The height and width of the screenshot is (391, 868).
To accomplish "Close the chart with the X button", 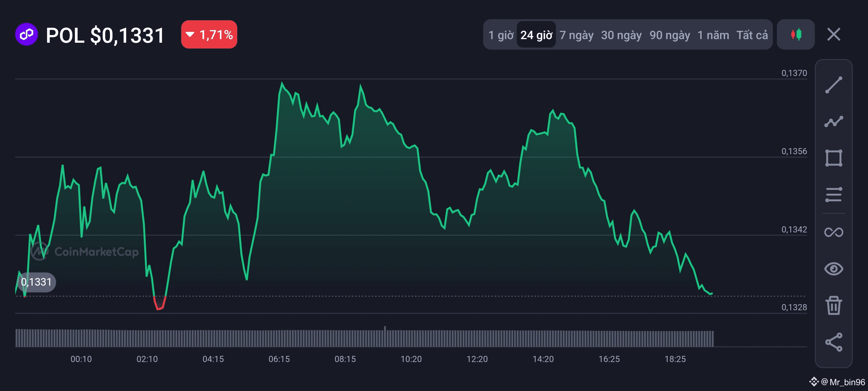I will click(834, 35).
